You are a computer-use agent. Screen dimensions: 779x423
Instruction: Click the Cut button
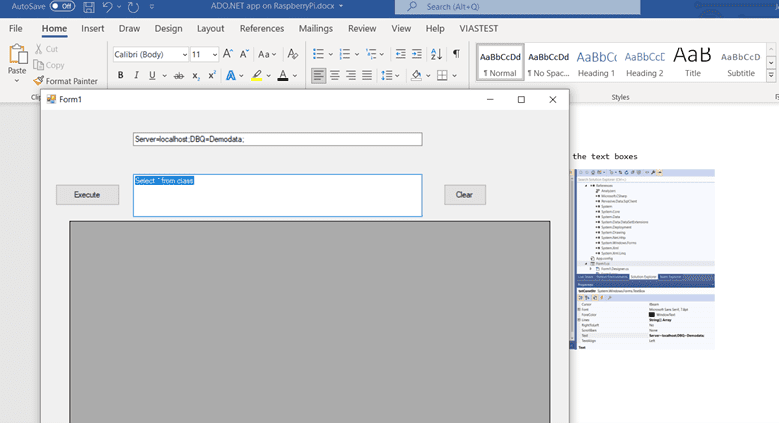point(46,49)
